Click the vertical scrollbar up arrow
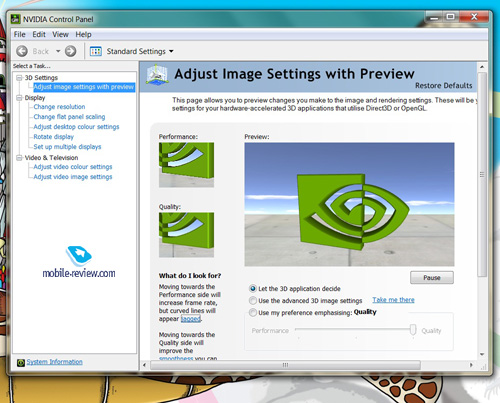This screenshot has height=403, width=500. pyautogui.click(x=482, y=67)
